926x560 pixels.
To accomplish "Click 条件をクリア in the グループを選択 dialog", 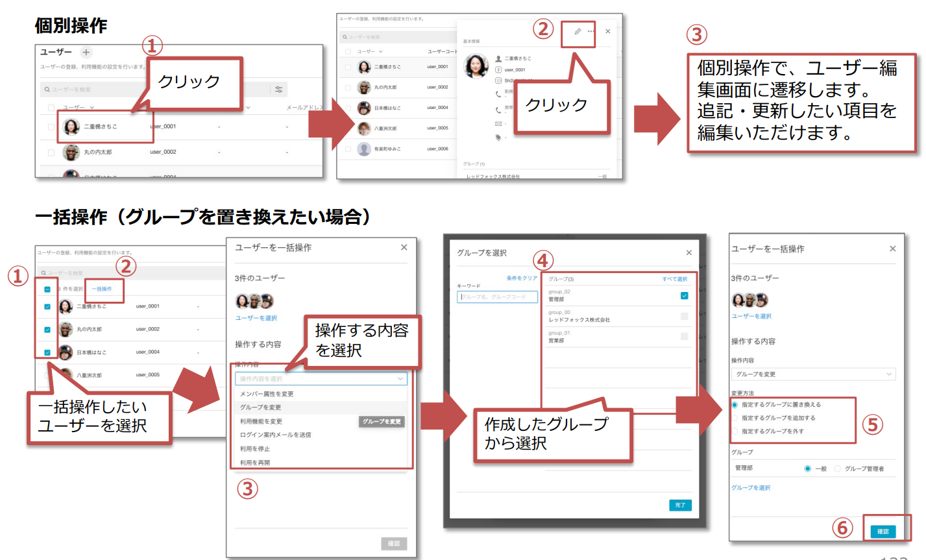I will click(522, 278).
